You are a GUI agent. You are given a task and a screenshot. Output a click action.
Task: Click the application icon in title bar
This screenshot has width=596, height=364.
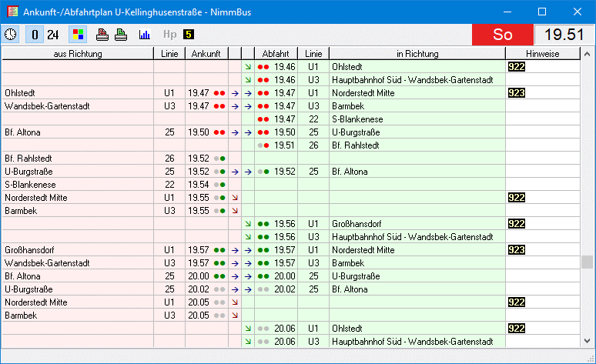click(11, 12)
